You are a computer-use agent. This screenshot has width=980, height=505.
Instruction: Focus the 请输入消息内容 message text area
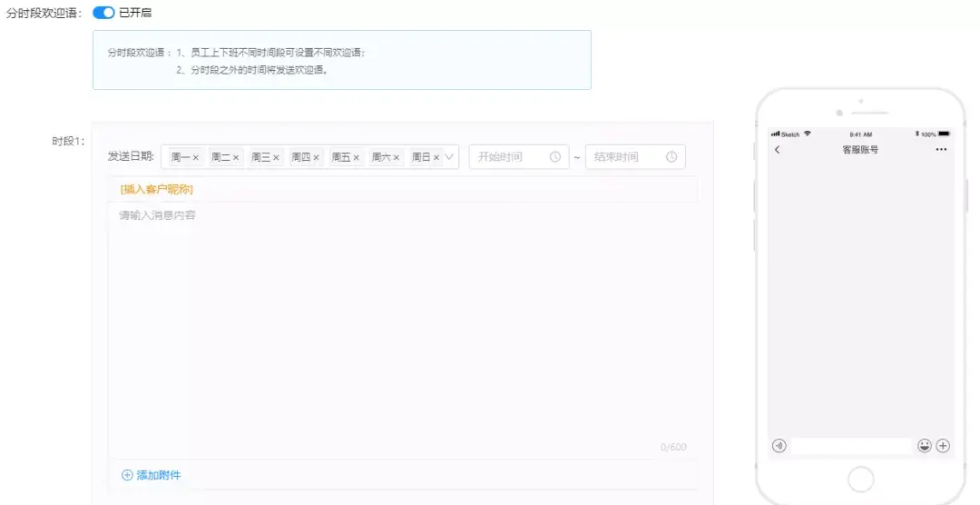coord(403,331)
